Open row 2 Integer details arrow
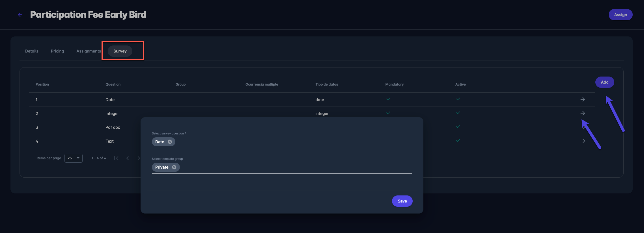 pyautogui.click(x=583, y=113)
